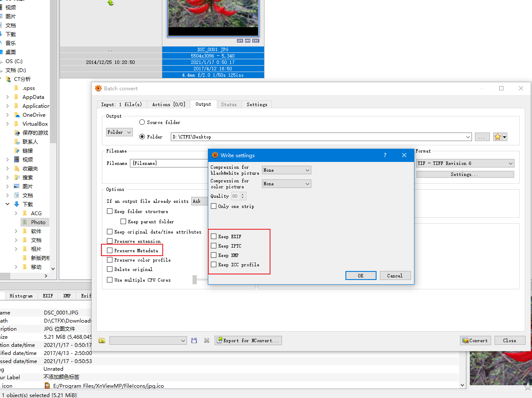Open the TIF format dropdown
This screenshot has height=398, width=532.
465,163
